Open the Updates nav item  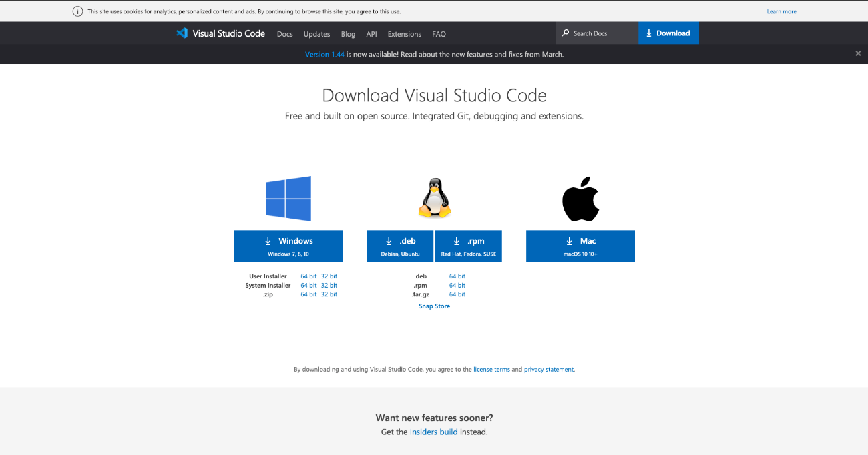click(x=316, y=34)
